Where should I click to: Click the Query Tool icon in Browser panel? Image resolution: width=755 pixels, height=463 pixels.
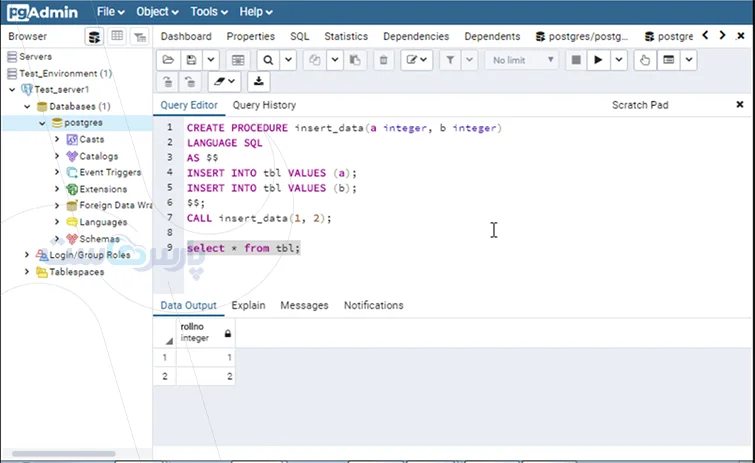(94, 37)
